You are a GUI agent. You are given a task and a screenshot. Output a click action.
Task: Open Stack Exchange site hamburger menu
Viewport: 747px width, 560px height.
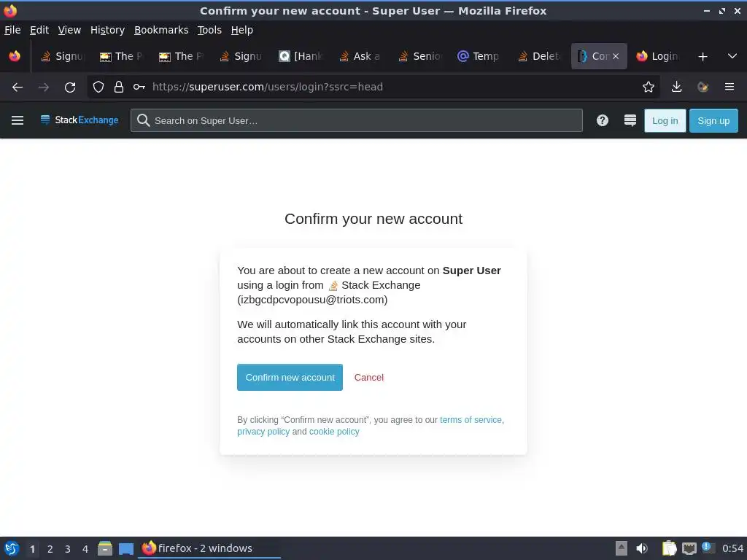[x=18, y=120]
